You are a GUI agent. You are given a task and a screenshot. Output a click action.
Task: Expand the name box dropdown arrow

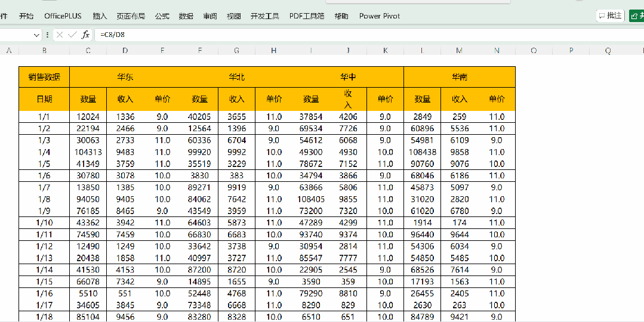coord(38,35)
